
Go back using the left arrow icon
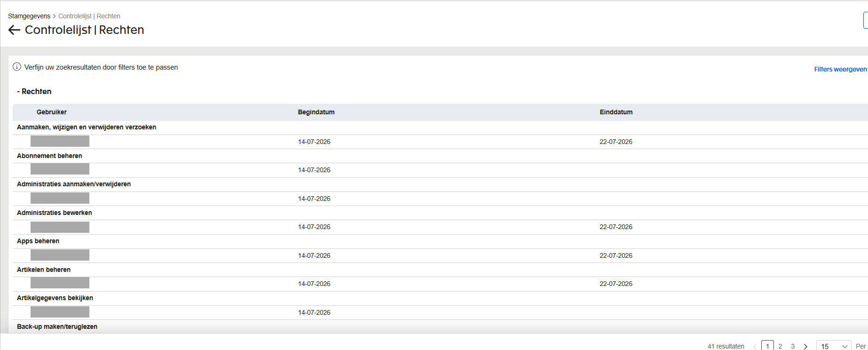[x=14, y=30]
